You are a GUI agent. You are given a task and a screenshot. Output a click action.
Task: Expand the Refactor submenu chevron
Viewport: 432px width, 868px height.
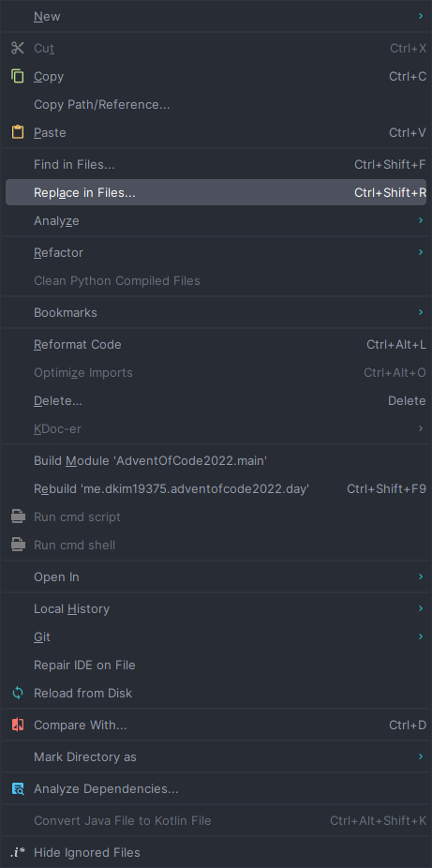(x=421, y=252)
